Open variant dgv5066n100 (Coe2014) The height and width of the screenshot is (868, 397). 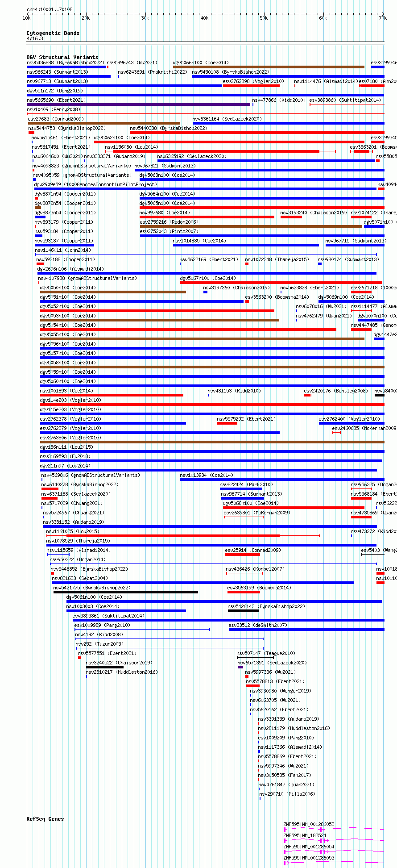(x=201, y=63)
